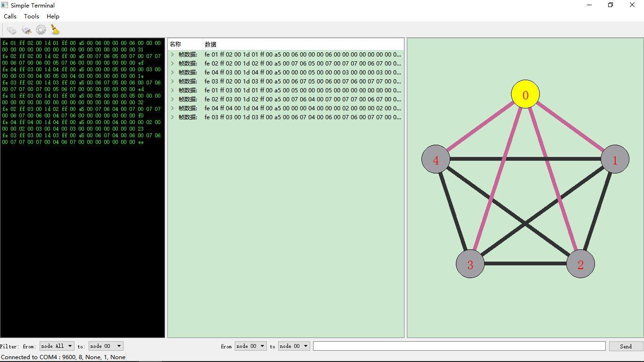Image resolution: width=644 pixels, height=362 pixels.
Task: Click the Simple Terminal title bar app icon
Action: (5, 5)
